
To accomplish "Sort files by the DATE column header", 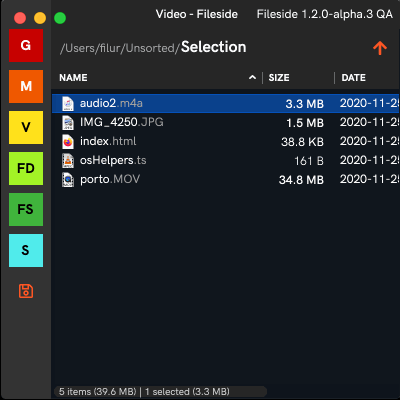I will 353,78.
